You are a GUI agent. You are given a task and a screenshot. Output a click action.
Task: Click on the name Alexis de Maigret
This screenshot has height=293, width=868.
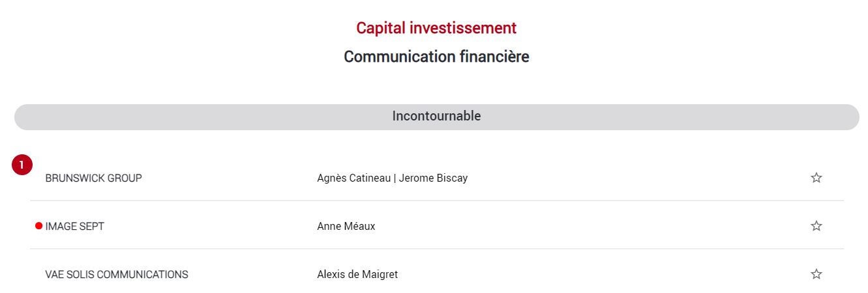coord(357,274)
